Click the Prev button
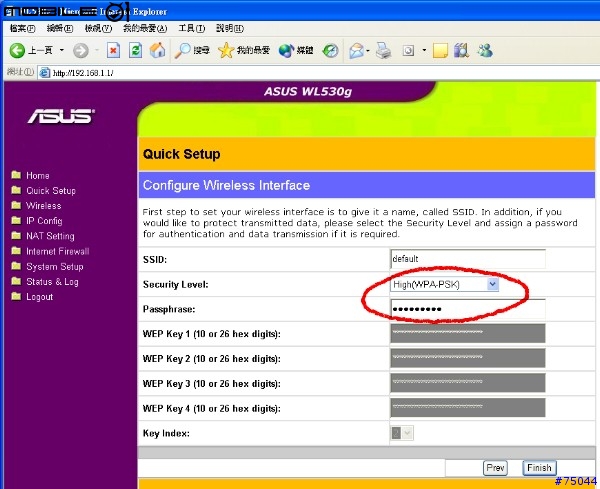The height and width of the screenshot is (489, 600). pos(496,468)
